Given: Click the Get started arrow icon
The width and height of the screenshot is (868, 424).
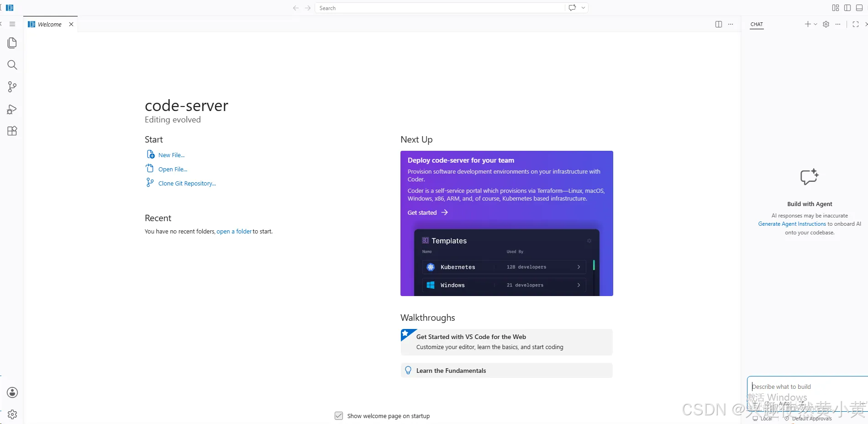Looking at the screenshot, I should pyautogui.click(x=445, y=212).
